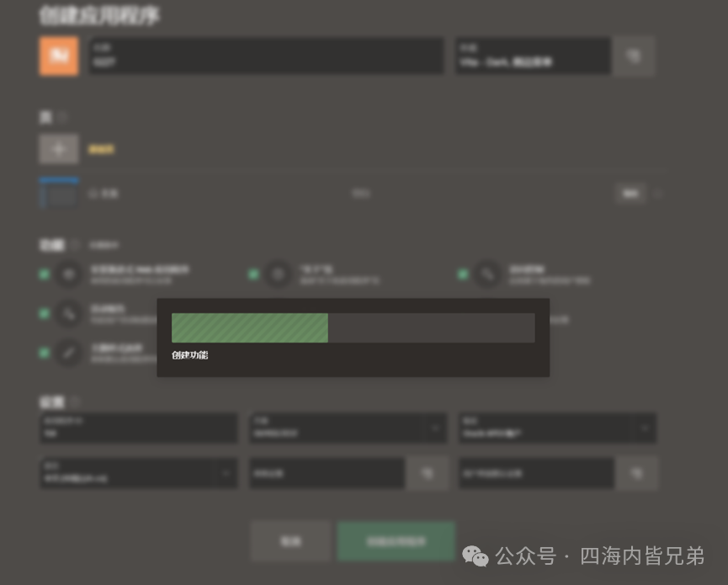This screenshot has width=728, height=585.
Task: Open the Advanced Settings dialog button
Action: [427, 473]
